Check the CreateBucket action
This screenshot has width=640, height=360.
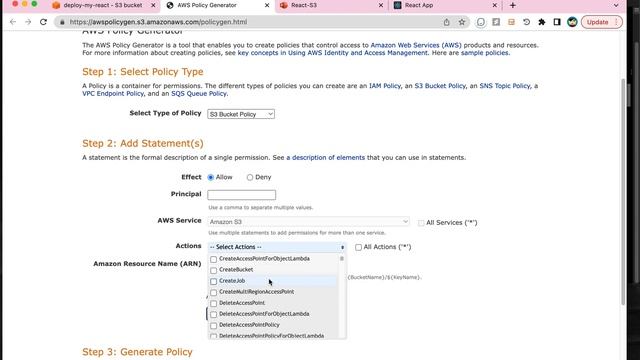213,270
